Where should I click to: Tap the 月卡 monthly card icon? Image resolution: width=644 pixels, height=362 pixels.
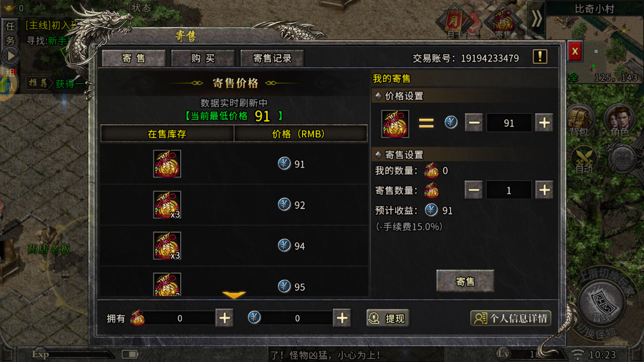coord(455,21)
